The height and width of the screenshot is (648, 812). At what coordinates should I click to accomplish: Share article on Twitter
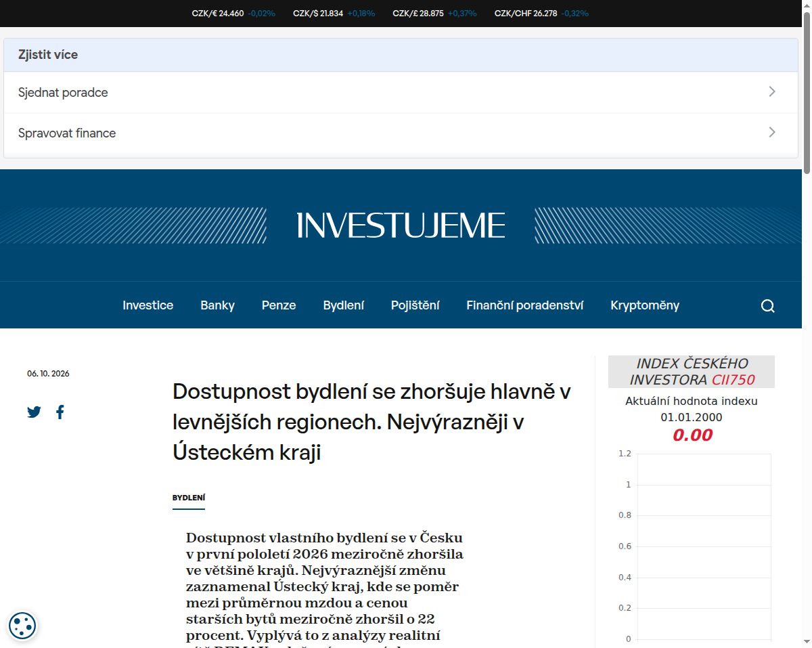[x=34, y=412]
